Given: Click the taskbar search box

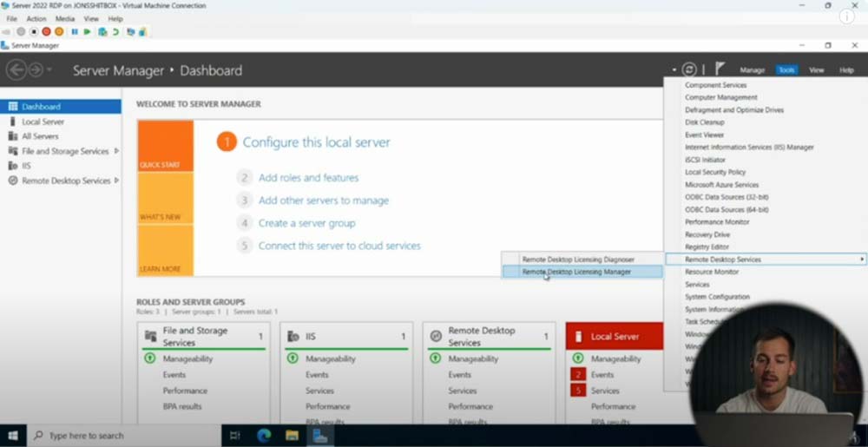Looking at the screenshot, I should tap(122, 435).
